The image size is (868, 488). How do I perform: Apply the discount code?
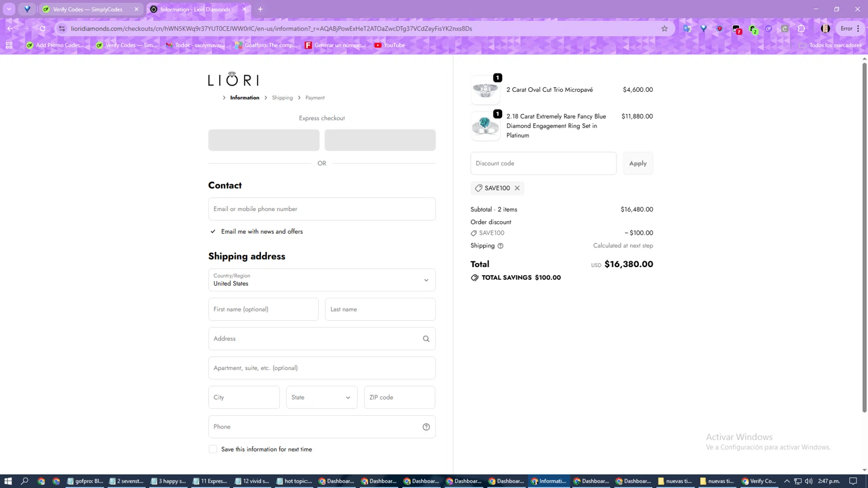pyautogui.click(x=638, y=164)
